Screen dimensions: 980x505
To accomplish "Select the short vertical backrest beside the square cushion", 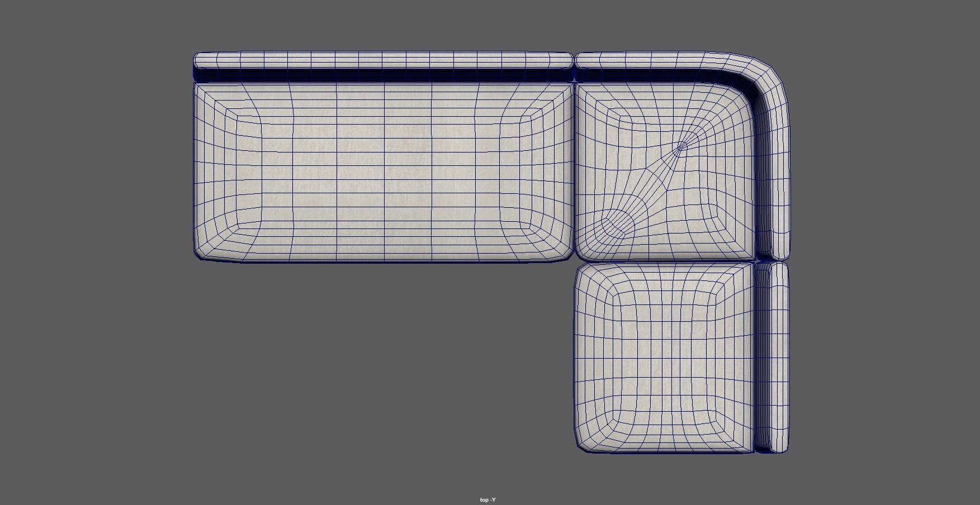I will click(x=772, y=358).
